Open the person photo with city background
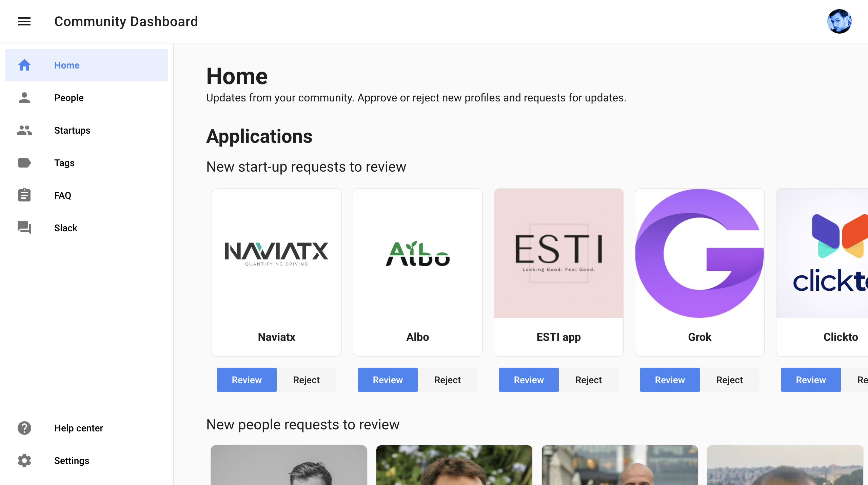The width and height of the screenshot is (868, 485). 620,465
